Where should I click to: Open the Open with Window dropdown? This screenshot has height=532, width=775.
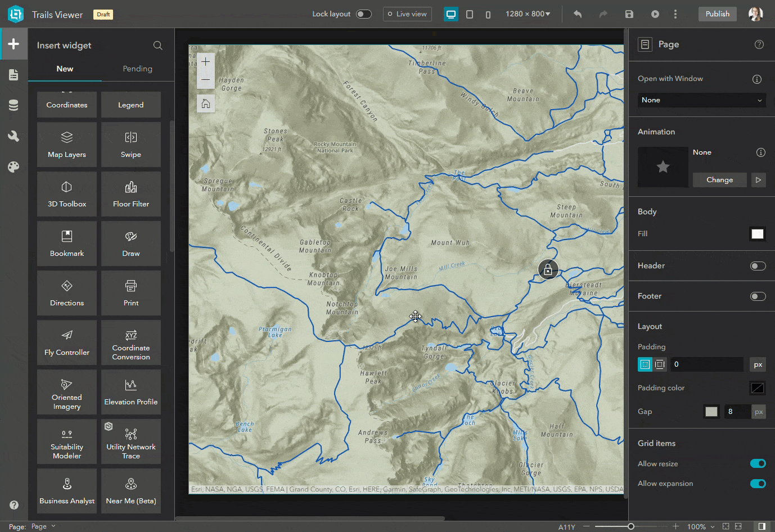[x=701, y=100]
